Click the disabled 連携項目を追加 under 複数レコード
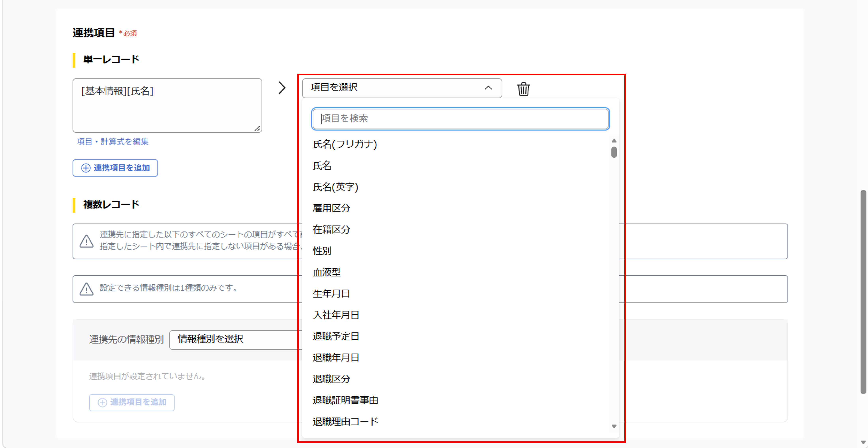This screenshot has width=868, height=448. (132, 402)
